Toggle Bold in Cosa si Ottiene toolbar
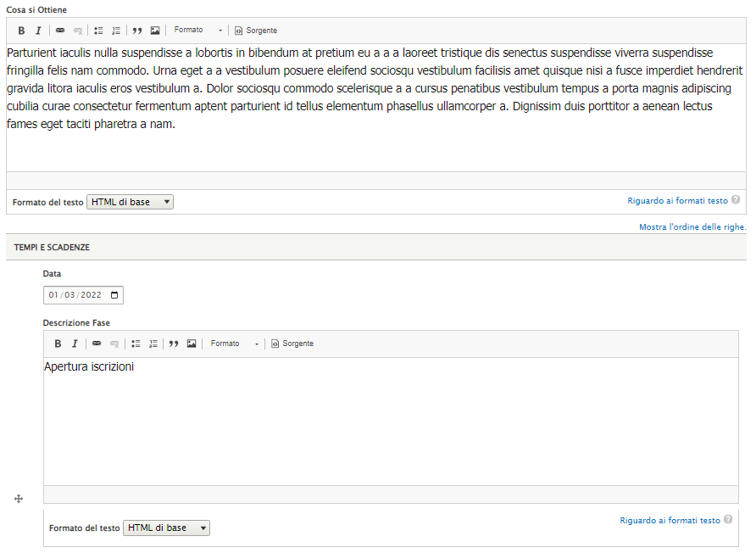Viewport: 756px width, 553px height. point(21,31)
